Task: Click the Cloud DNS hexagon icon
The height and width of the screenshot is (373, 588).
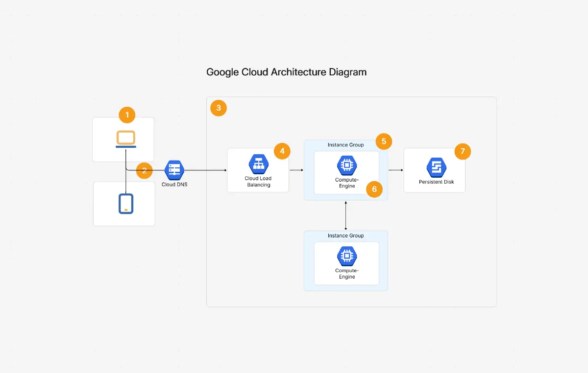Action: click(174, 170)
